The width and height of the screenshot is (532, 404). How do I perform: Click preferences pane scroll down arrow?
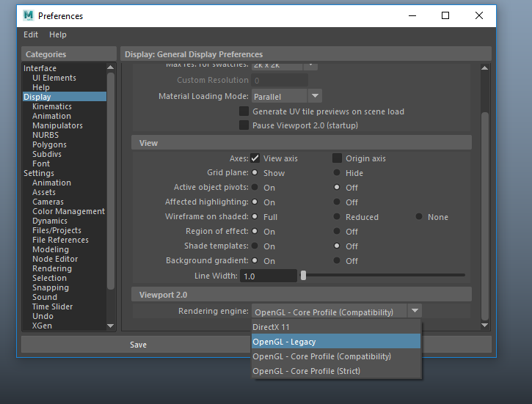pos(485,325)
